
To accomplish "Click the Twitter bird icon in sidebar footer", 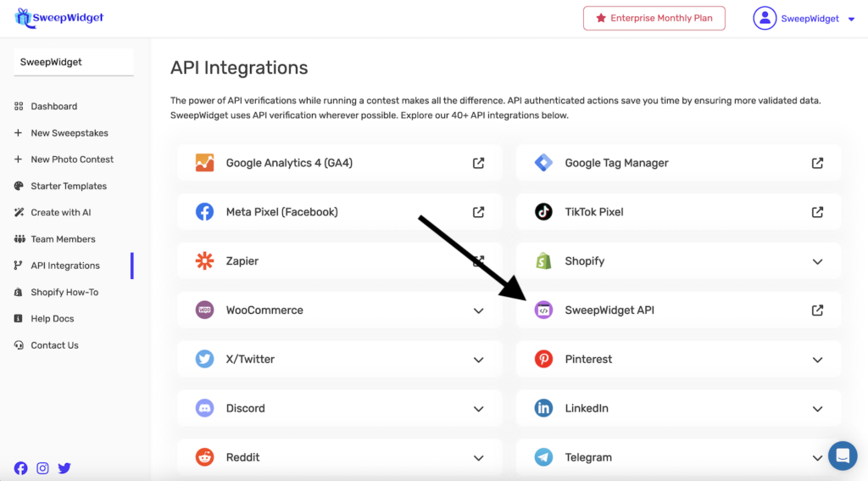I will pyautogui.click(x=64, y=467).
